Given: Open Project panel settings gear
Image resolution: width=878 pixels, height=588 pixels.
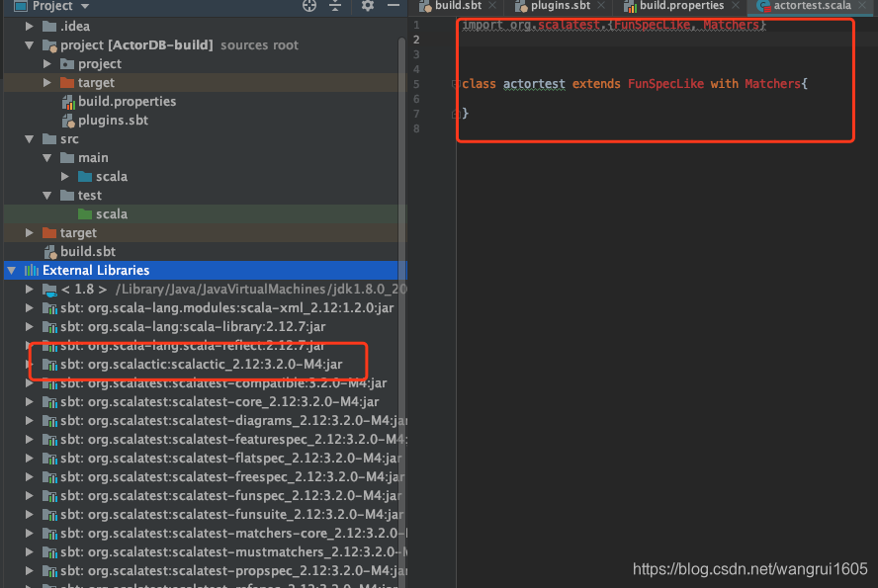Looking at the screenshot, I should pyautogui.click(x=368, y=6).
